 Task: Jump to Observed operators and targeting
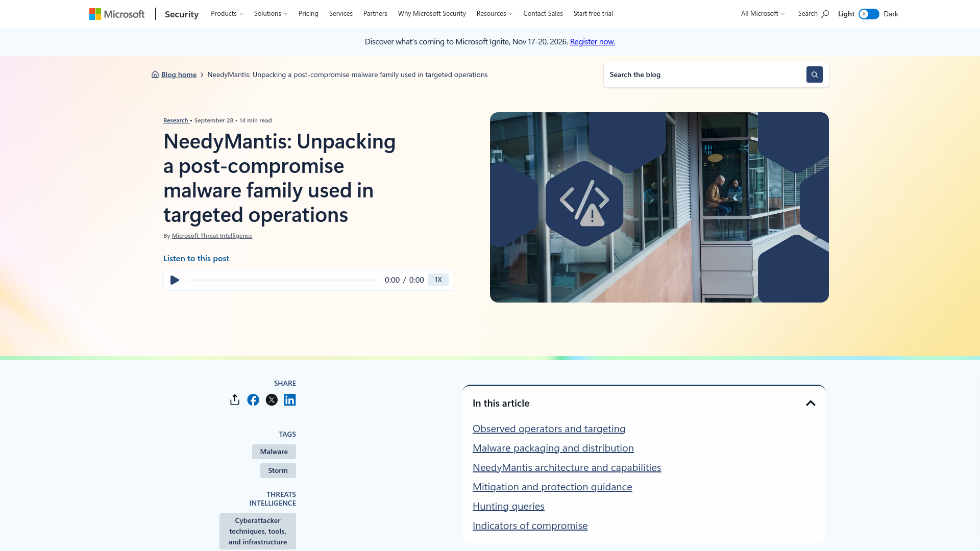pyautogui.click(x=549, y=429)
